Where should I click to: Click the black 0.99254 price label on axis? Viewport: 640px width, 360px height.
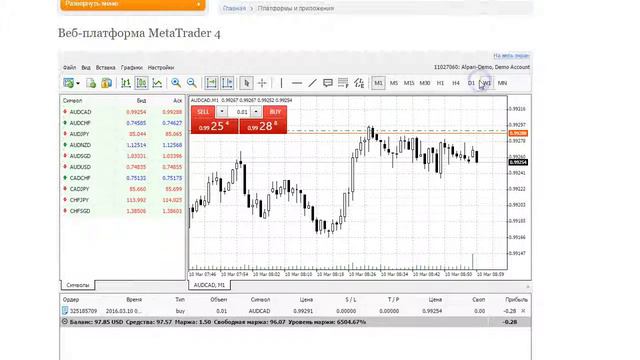(518, 162)
